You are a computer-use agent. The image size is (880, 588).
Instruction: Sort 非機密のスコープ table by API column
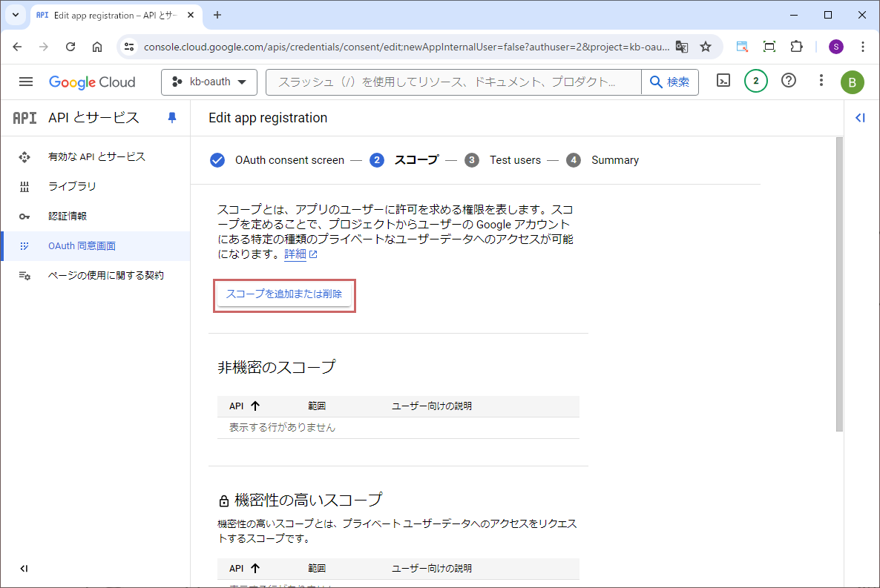click(244, 406)
